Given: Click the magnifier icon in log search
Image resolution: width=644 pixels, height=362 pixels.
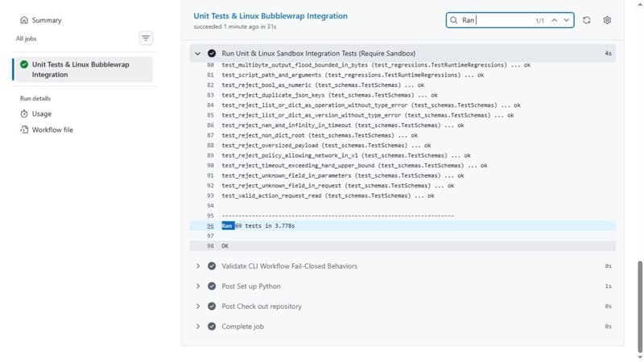Looking at the screenshot, I should pos(453,20).
